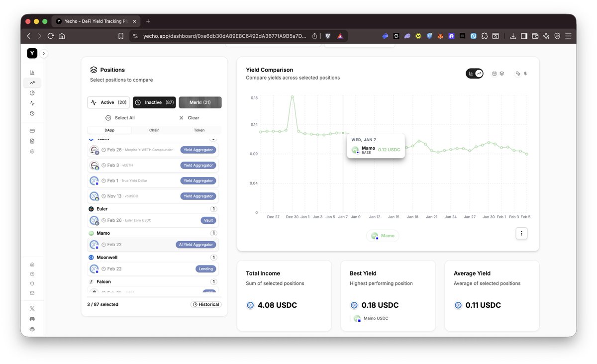The height and width of the screenshot is (364, 597).
Task: Switch to the Inactive (87) positions filter
Action: pyautogui.click(x=154, y=102)
